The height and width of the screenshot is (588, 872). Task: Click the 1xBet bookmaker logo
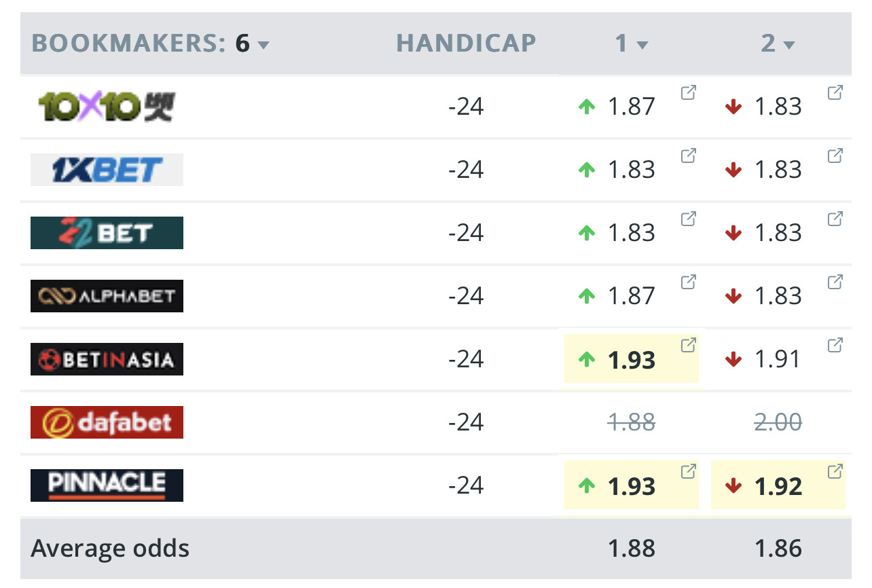point(107,170)
